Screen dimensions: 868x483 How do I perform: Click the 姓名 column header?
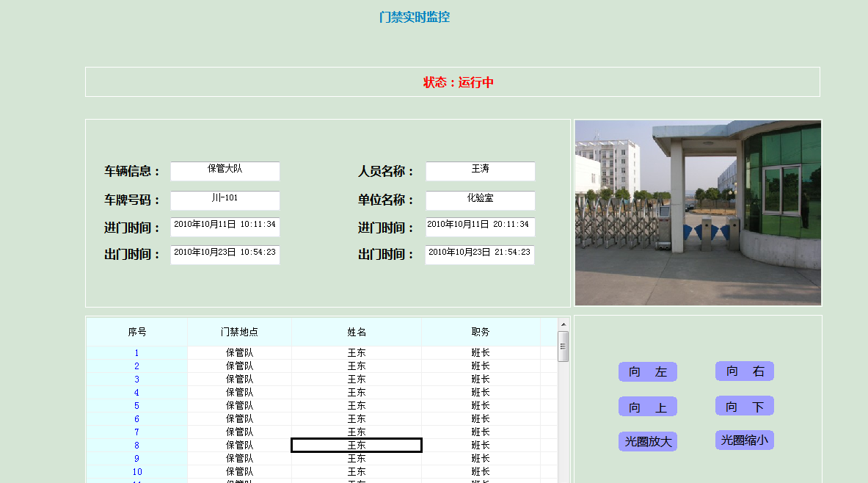click(x=357, y=333)
